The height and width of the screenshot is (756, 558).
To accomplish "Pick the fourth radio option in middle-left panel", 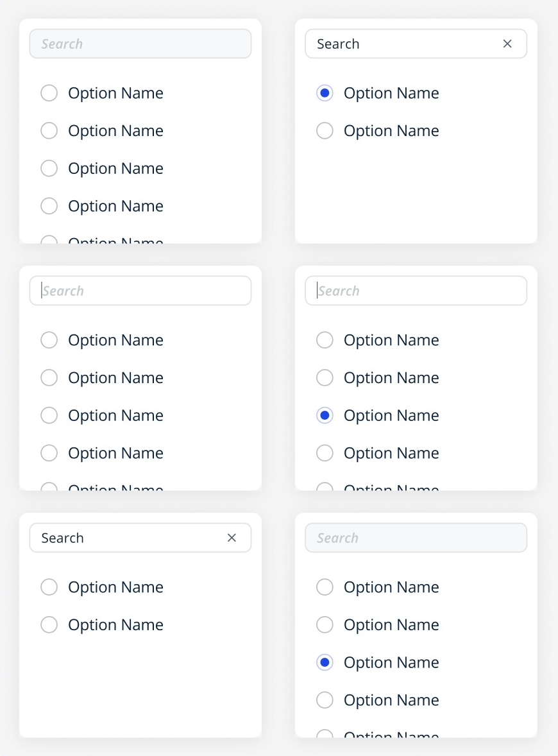I will [x=49, y=453].
